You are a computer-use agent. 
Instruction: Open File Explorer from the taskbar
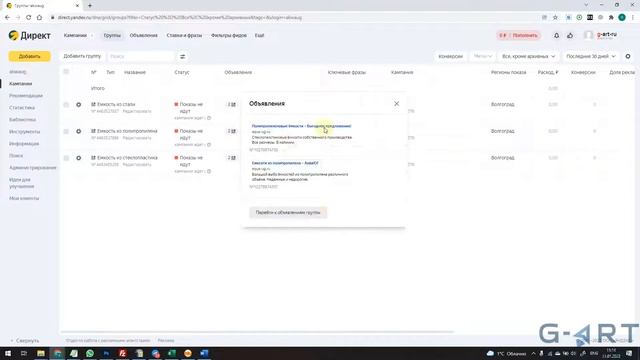pyautogui.click(x=41, y=353)
